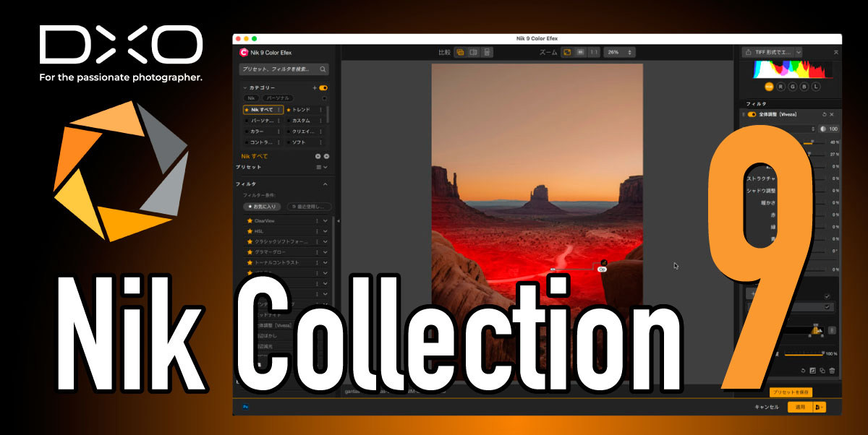Select R histogram channel
The width and height of the screenshot is (868, 435).
point(781,87)
